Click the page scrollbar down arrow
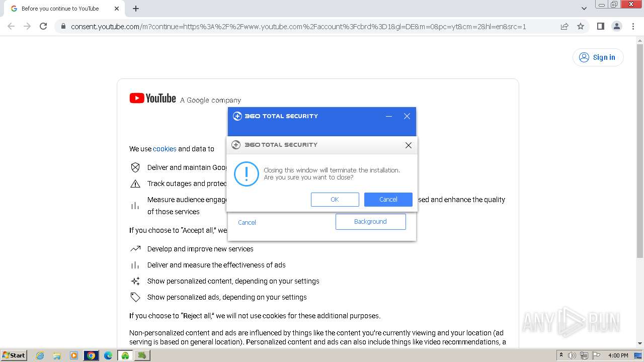Screen dimensions: 644x362 (640, 343)
